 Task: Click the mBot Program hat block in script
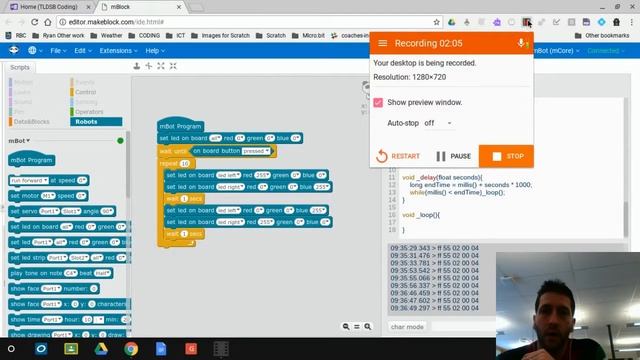point(180,125)
